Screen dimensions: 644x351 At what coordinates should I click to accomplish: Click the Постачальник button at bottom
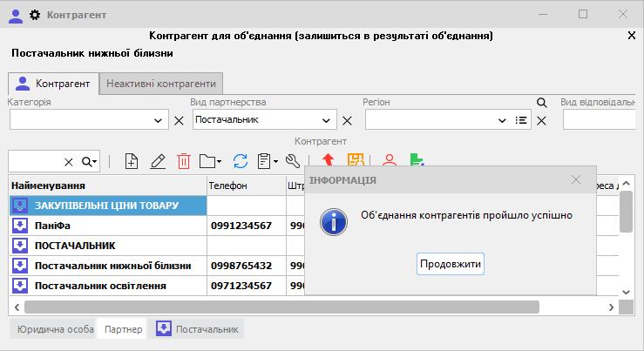(x=197, y=329)
